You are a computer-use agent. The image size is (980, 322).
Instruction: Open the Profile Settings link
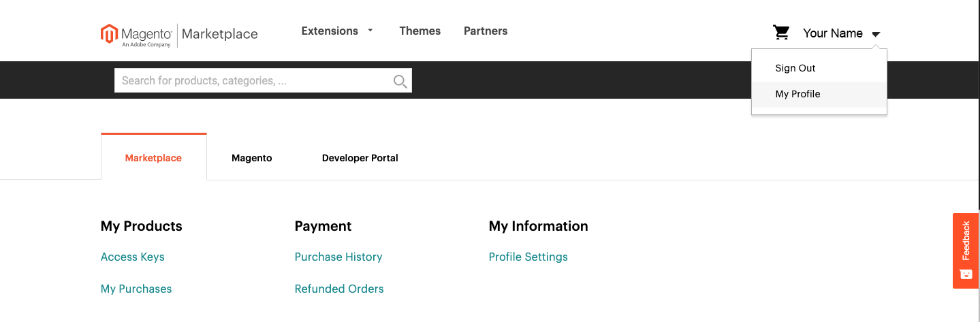(x=528, y=257)
